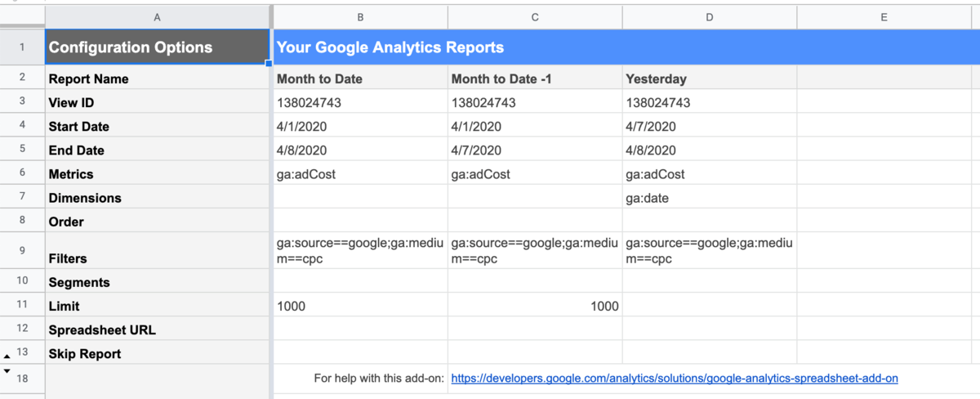The width and height of the screenshot is (980, 399).
Task: Select Start Date 4/7/2020 in column D
Action: pyautogui.click(x=710, y=126)
